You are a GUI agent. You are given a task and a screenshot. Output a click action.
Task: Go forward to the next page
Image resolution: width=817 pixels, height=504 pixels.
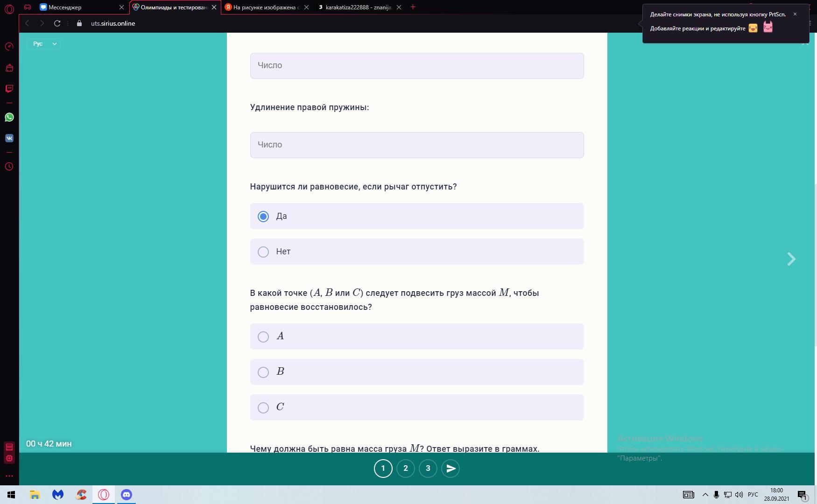click(x=42, y=23)
